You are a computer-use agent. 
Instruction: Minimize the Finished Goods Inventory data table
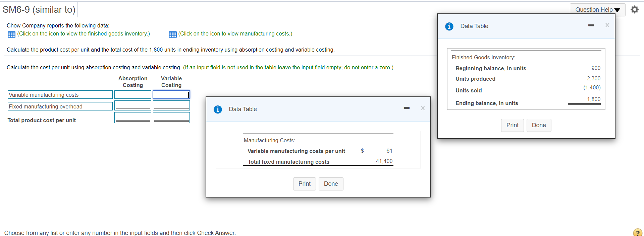coord(591,25)
